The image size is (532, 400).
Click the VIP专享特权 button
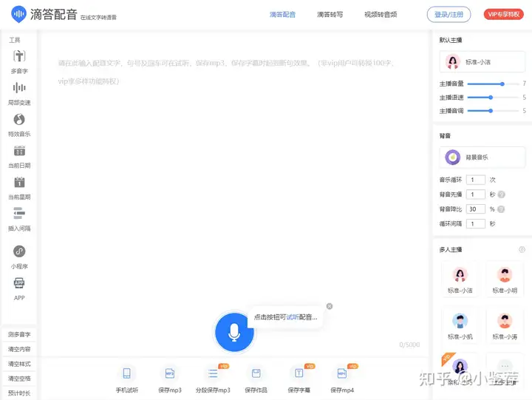tap(504, 14)
